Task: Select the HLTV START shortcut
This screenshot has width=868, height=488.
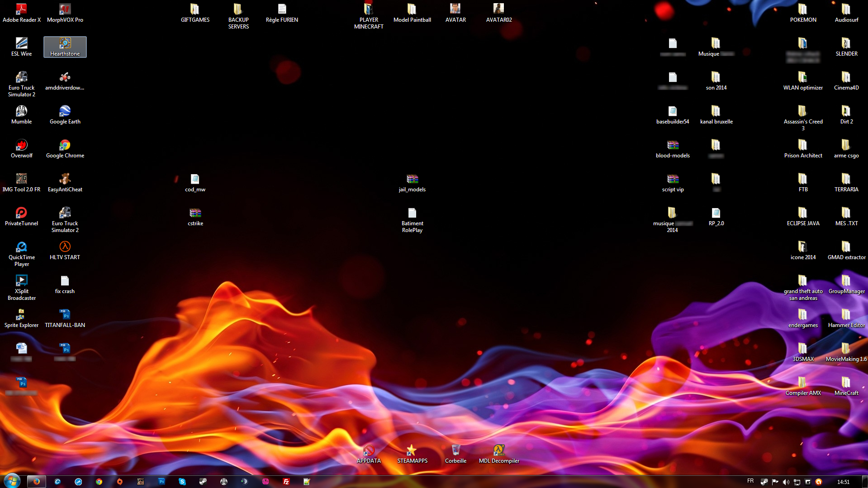Action: pyautogui.click(x=65, y=250)
